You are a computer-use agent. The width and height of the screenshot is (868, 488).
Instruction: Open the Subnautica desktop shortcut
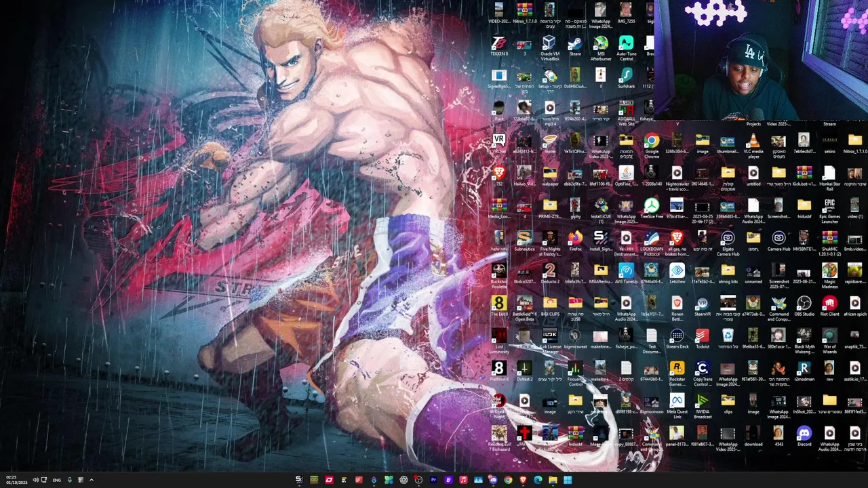pyautogui.click(x=524, y=239)
